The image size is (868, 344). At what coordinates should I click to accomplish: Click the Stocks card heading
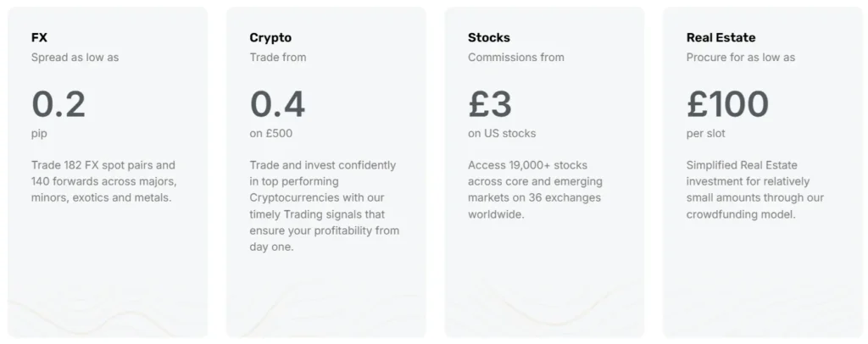(489, 37)
